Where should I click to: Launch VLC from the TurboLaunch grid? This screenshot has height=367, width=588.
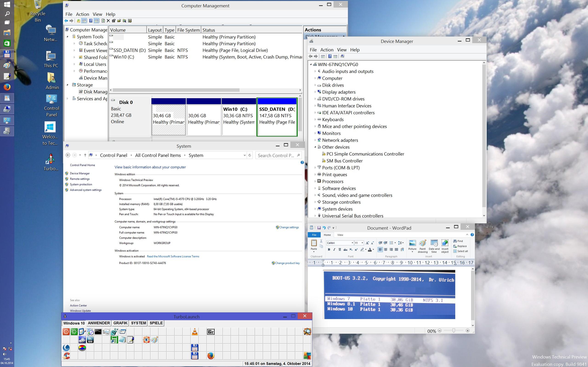click(x=195, y=332)
